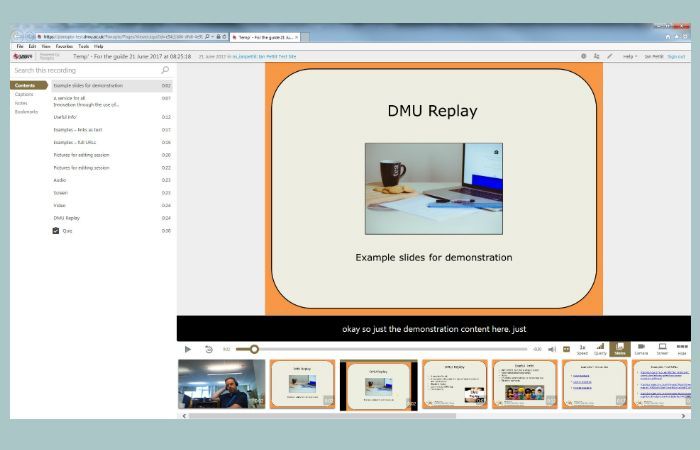Click the Panopto logo in the header
The height and width of the screenshot is (450, 700).
(x=23, y=56)
